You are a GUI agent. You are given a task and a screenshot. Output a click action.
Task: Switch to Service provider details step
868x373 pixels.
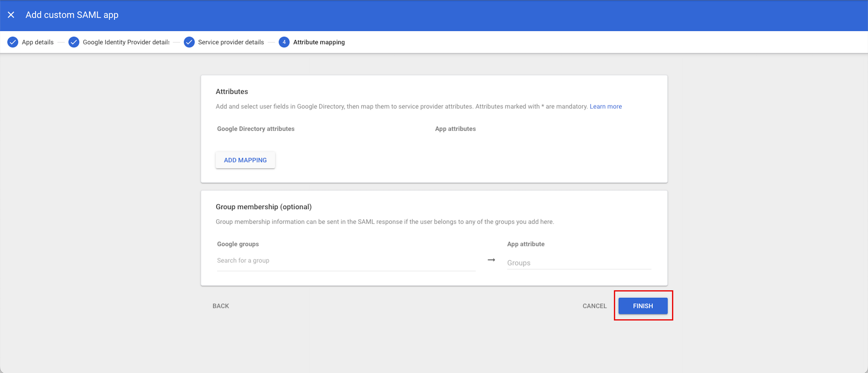point(231,42)
